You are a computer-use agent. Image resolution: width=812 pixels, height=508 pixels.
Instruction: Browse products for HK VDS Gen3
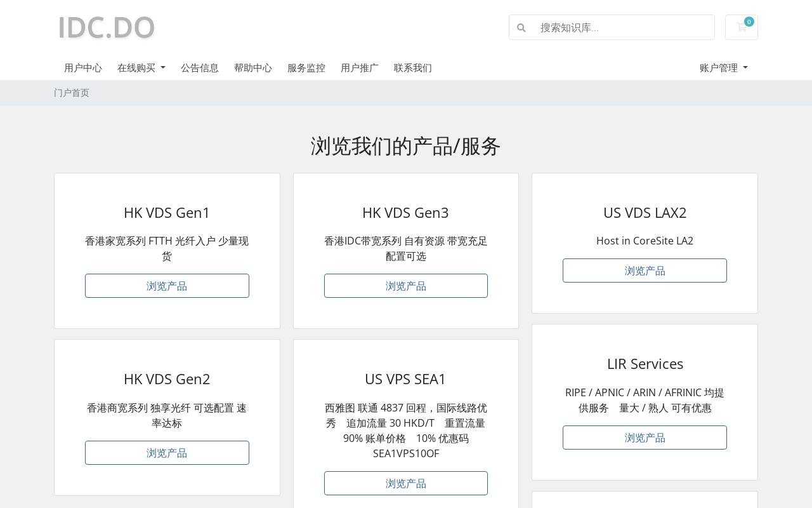(x=406, y=286)
